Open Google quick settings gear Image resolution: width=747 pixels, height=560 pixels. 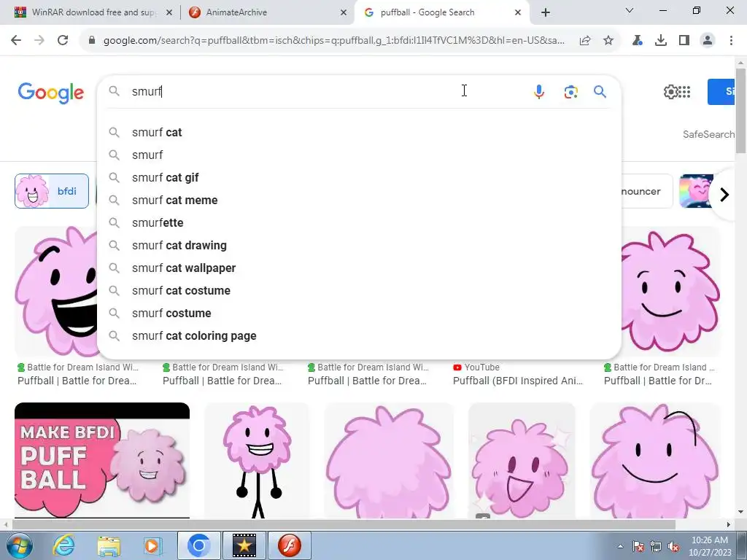pyautogui.click(x=670, y=91)
